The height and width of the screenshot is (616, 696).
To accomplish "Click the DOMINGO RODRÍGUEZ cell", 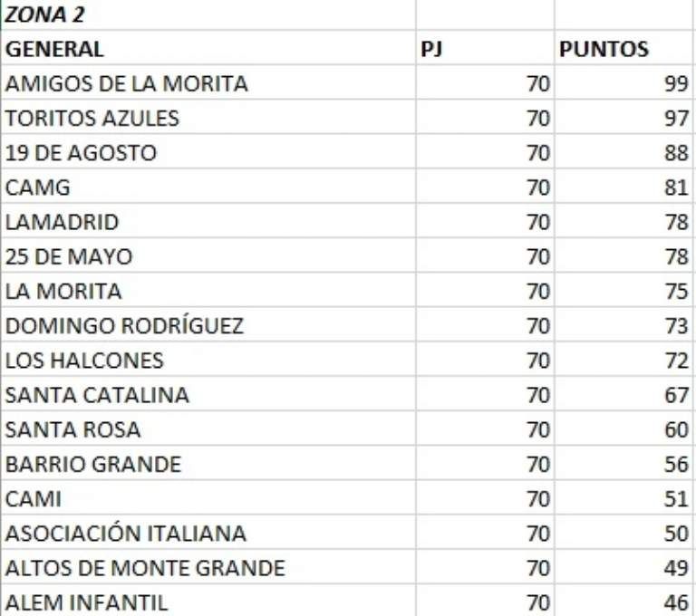I will (x=124, y=326).
